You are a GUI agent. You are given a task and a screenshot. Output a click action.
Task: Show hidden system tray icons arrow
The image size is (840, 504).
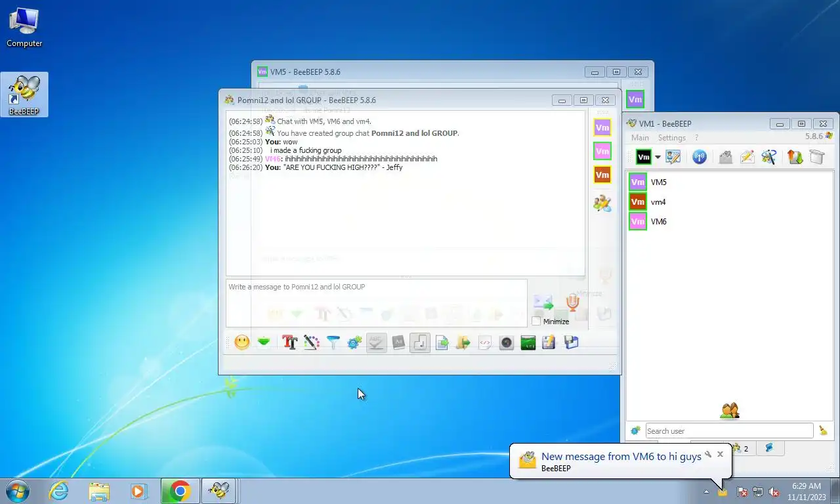click(x=706, y=492)
